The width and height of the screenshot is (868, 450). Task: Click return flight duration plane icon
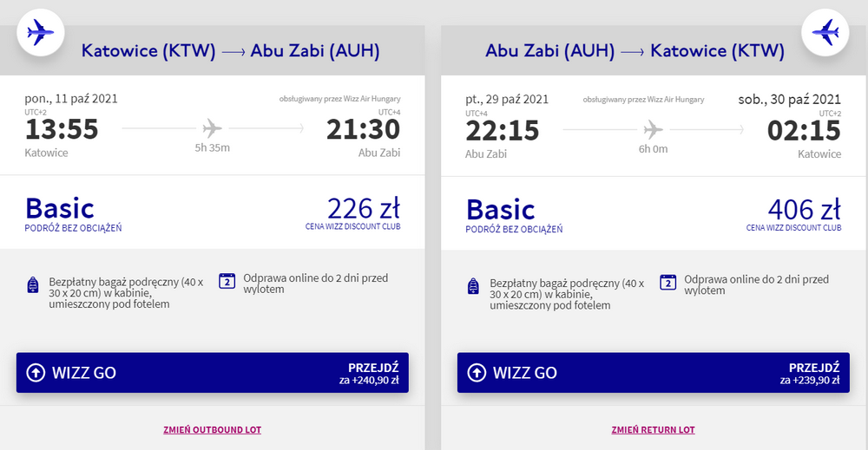653,130
